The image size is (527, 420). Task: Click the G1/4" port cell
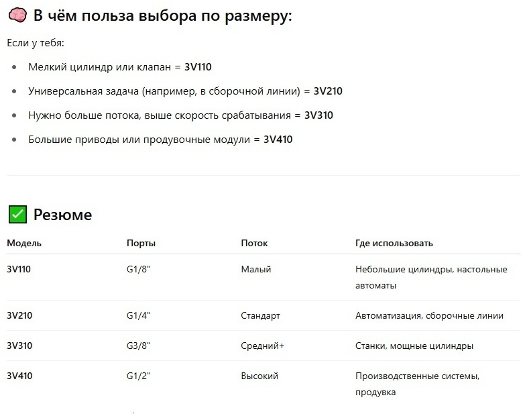pyautogui.click(x=138, y=316)
